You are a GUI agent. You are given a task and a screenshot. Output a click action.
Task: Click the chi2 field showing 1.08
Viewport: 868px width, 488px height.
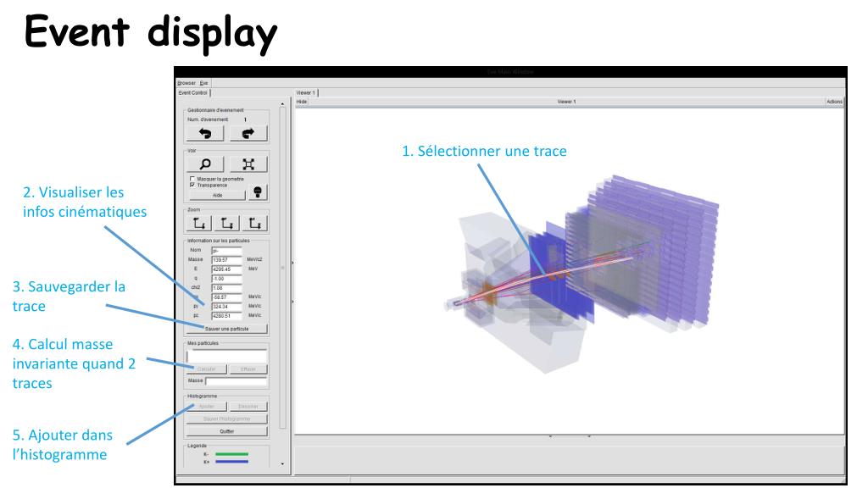(226, 288)
